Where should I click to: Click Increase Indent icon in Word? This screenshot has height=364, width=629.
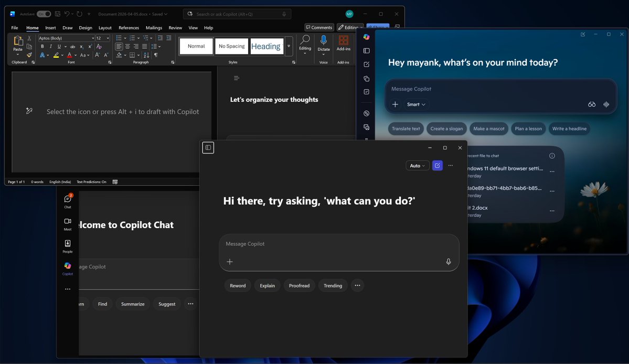[169, 38]
